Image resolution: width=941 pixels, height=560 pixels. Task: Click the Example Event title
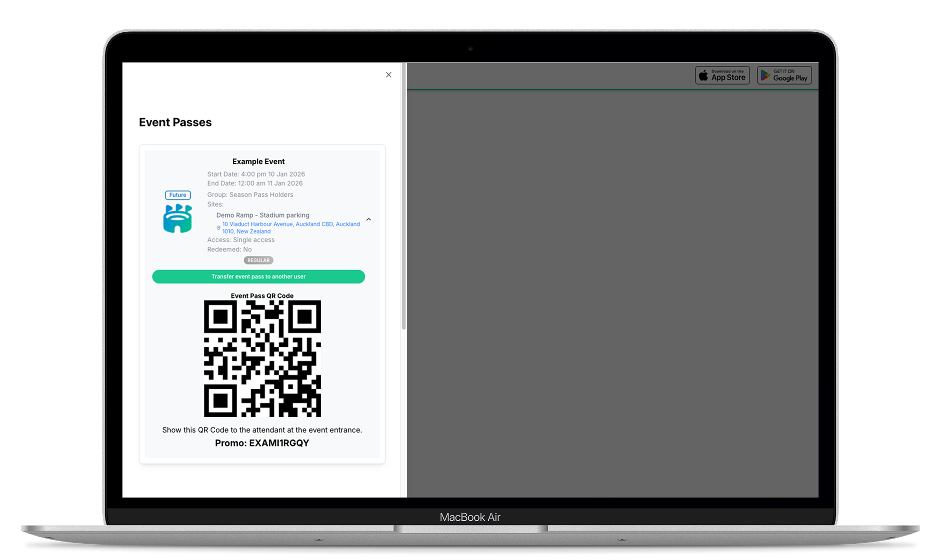tap(258, 161)
